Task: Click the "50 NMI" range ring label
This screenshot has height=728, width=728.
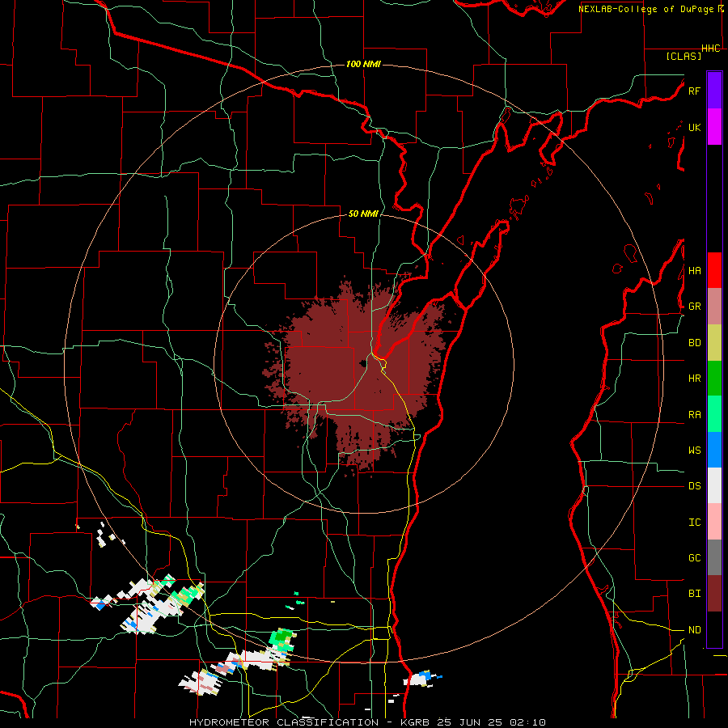Action: coord(363,214)
